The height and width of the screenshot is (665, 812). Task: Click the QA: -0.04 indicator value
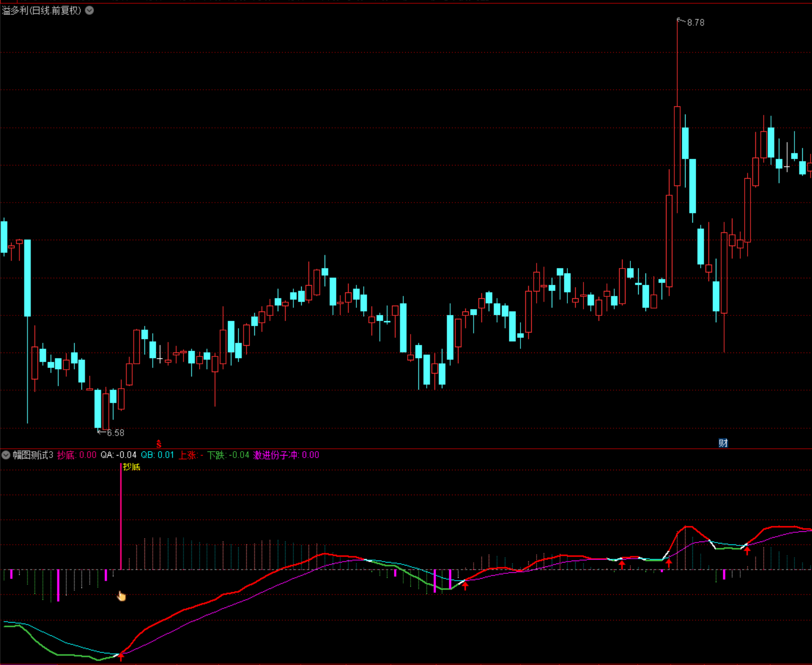coord(119,455)
